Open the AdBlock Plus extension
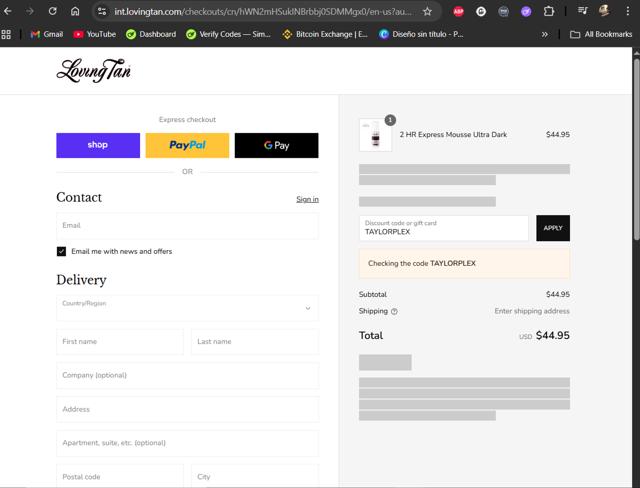Screen dimensions: 640x488 [458, 11]
